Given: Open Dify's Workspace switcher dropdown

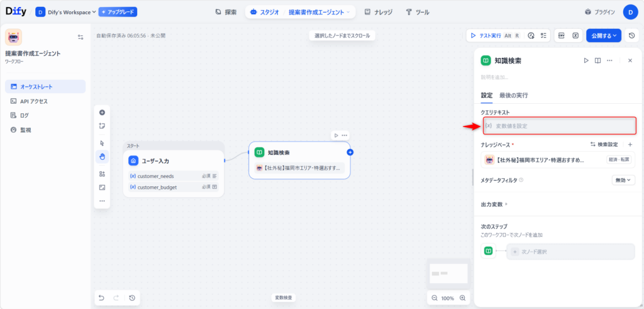Looking at the screenshot, I should point(67,12).
